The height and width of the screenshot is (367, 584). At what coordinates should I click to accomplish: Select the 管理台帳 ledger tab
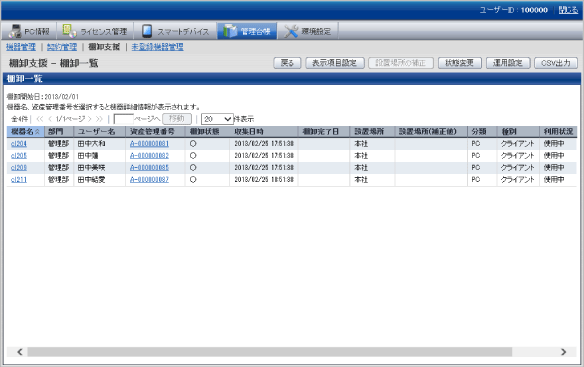coord(247,31)
